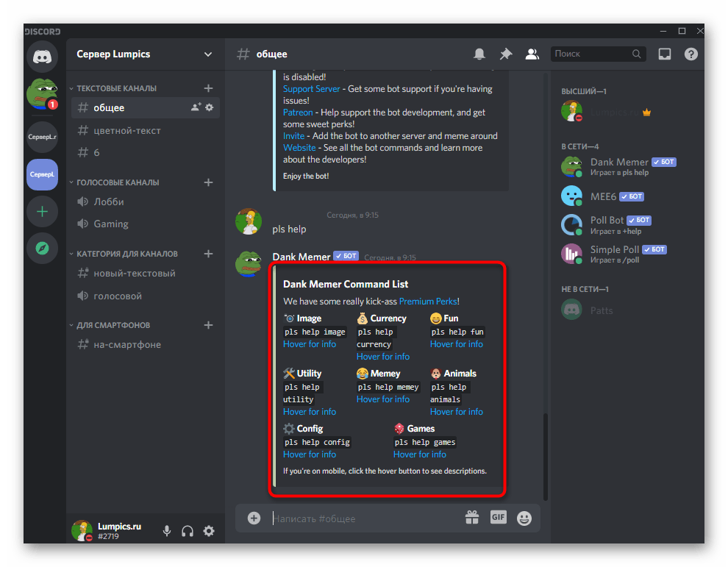The image size is (728, 567).
Task: Open Explore Public Servers compass icon
Action: [42, 249]
